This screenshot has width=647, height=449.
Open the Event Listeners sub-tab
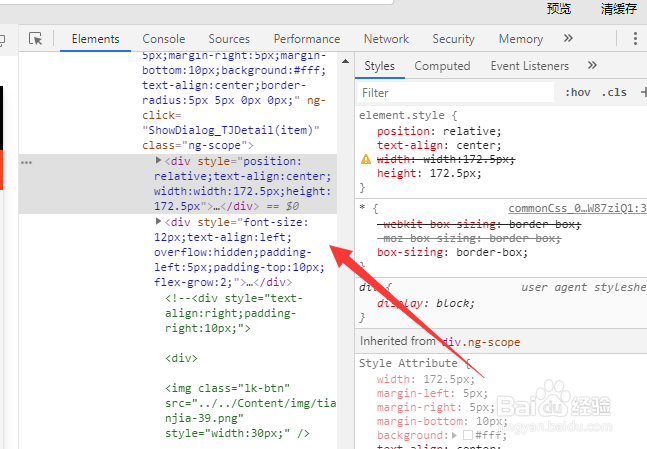coord(530,66)
